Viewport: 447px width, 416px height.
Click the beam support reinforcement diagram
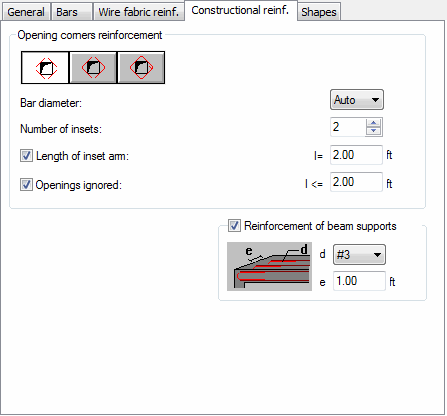tap(269, 267)
